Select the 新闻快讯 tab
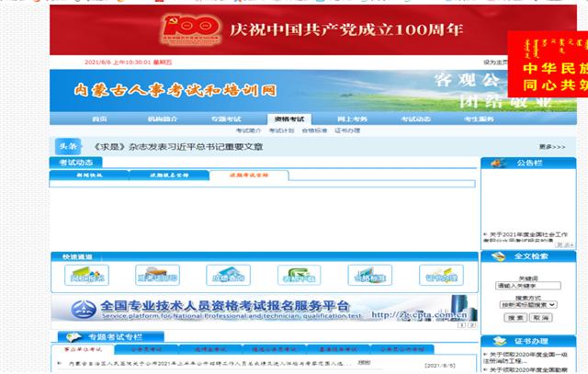This screenshot has height=374, width=588. tap(89, 175)
